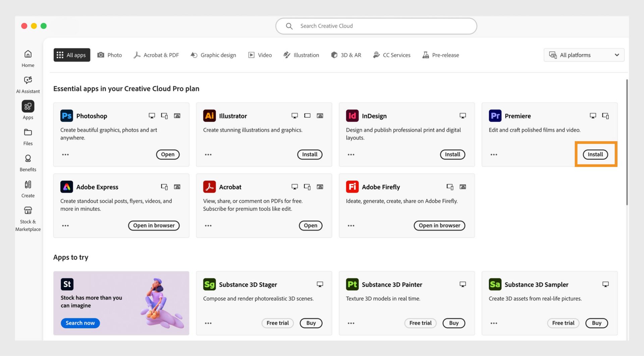Click Premiere's mobile platform icon

click(x=605, y=116)
